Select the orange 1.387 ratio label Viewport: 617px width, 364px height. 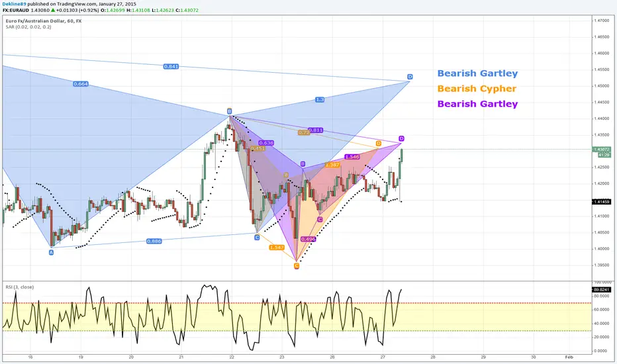pyautogui.click(x=332, y=165)
